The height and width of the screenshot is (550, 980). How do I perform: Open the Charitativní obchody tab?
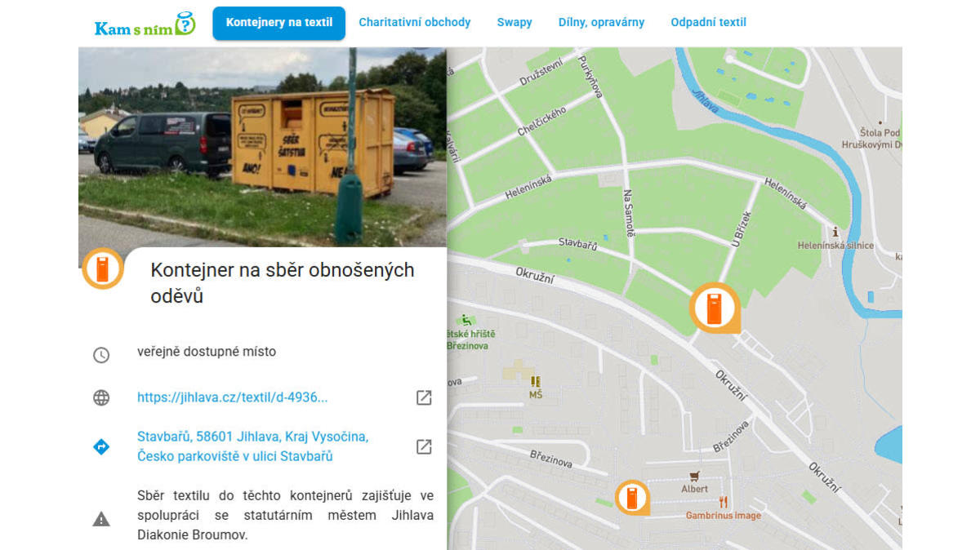(x=414, y=23)
